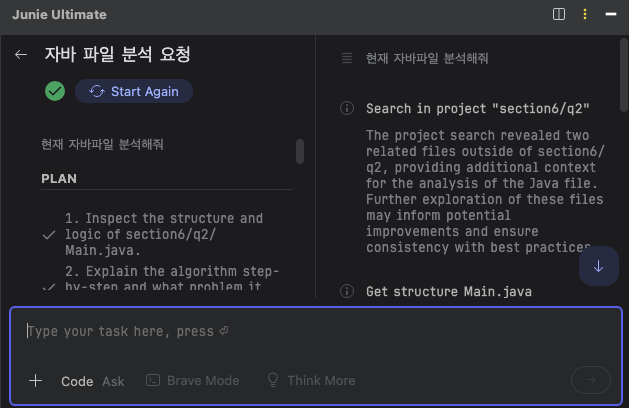Click the right panel's vertical scrollbar thumb
The image size is (629, 408).
624,75
